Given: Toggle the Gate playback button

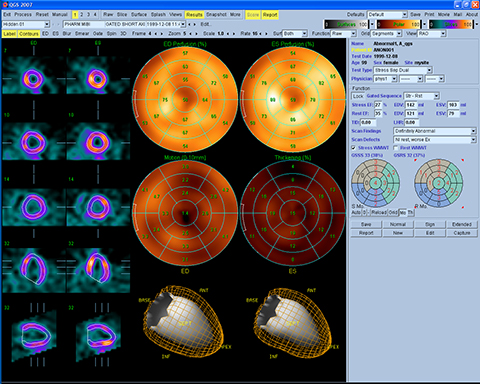Looking at the screenshot, I should coord(98,34).
